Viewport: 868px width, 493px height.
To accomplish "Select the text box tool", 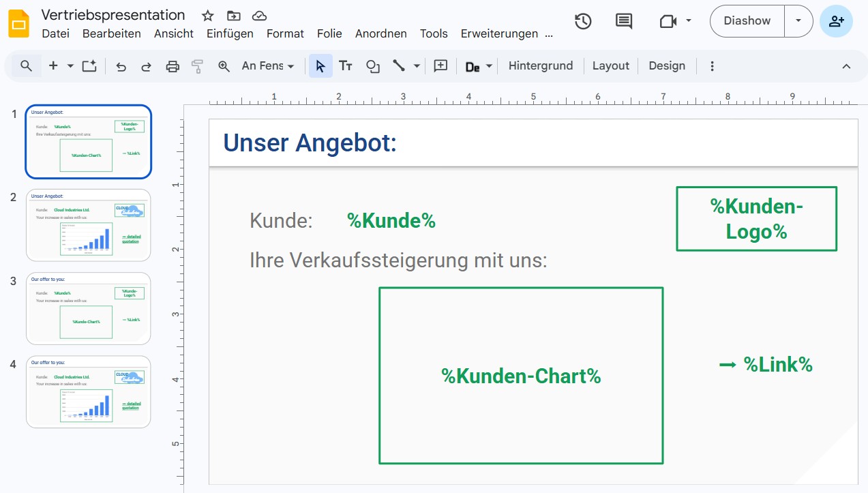I will 346,65.
